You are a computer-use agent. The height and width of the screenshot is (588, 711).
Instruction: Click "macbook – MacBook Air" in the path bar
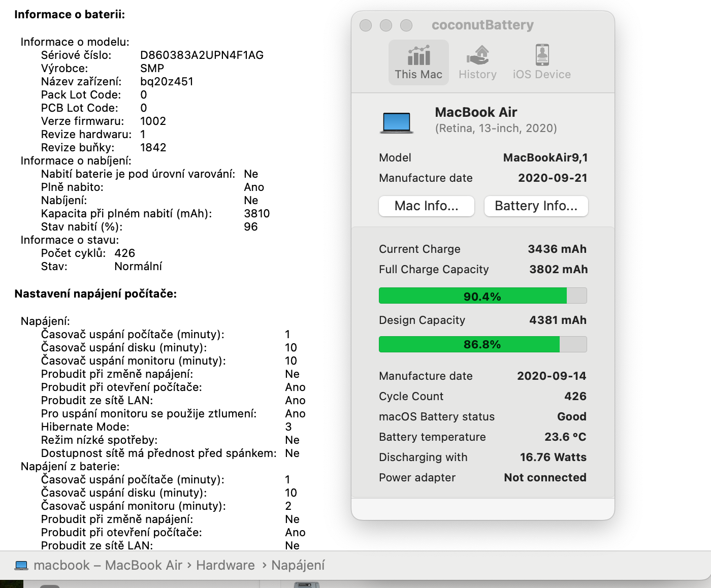point(108,565)
